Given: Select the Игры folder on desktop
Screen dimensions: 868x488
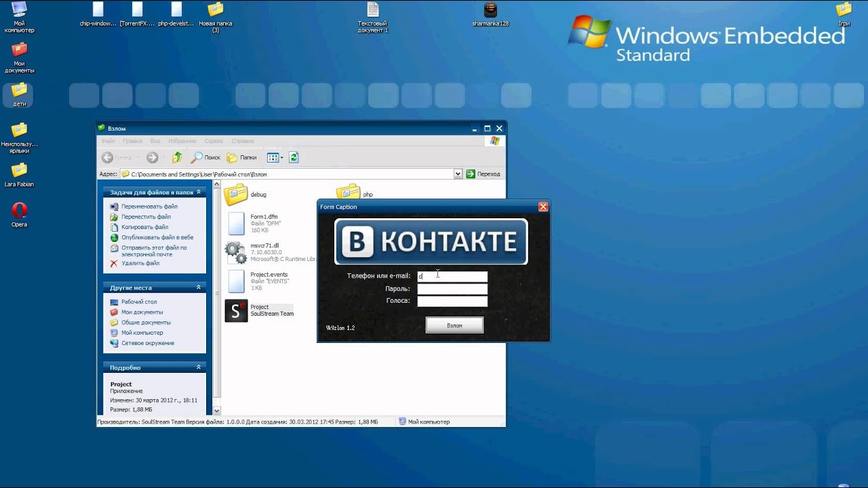Looking at the screenshot, I should tap(844, 15).
